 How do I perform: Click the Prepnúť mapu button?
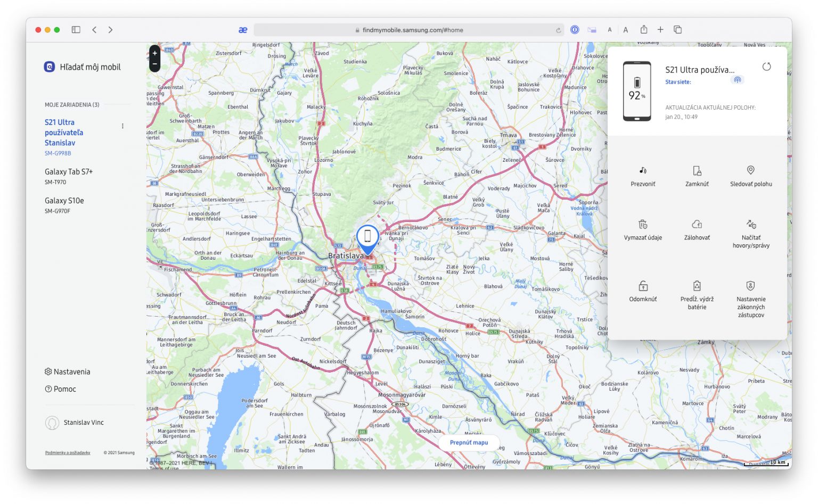469,442
